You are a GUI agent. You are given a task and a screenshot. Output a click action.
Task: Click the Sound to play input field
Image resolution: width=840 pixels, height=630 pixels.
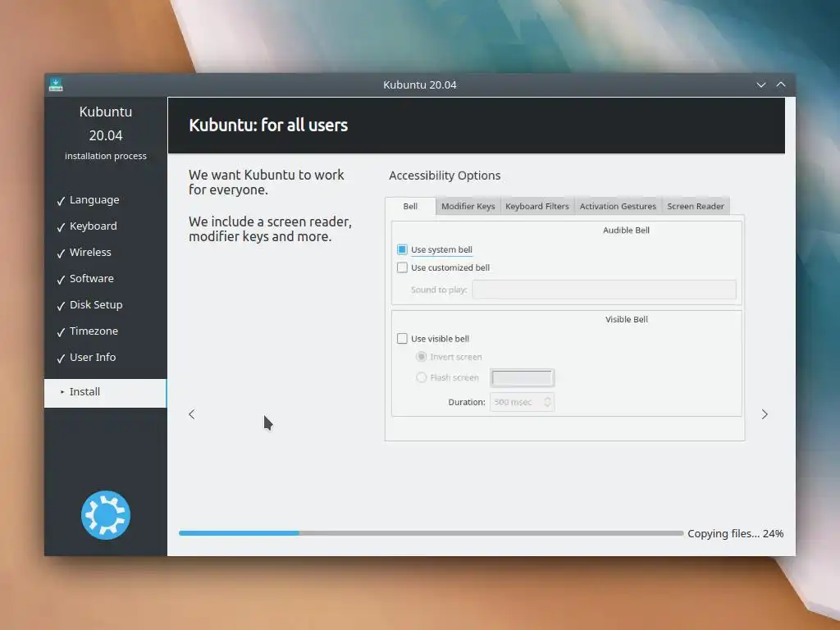pyautogui.click(x=605, y=290)
